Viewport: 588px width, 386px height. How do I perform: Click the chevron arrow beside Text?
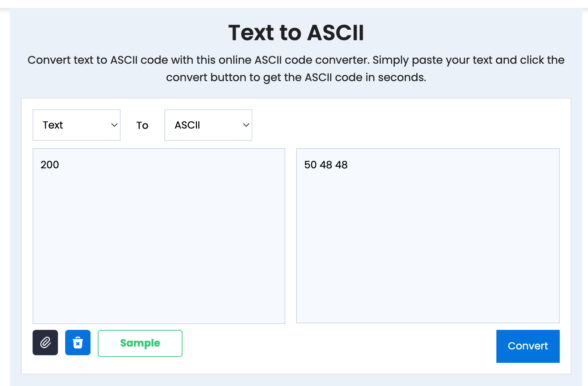(114, 125)
